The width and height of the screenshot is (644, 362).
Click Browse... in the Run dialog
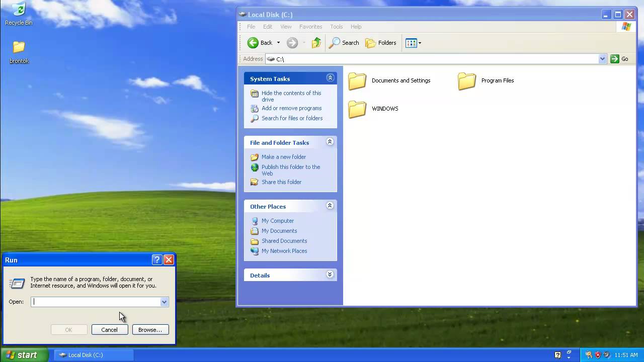[150, 330]
